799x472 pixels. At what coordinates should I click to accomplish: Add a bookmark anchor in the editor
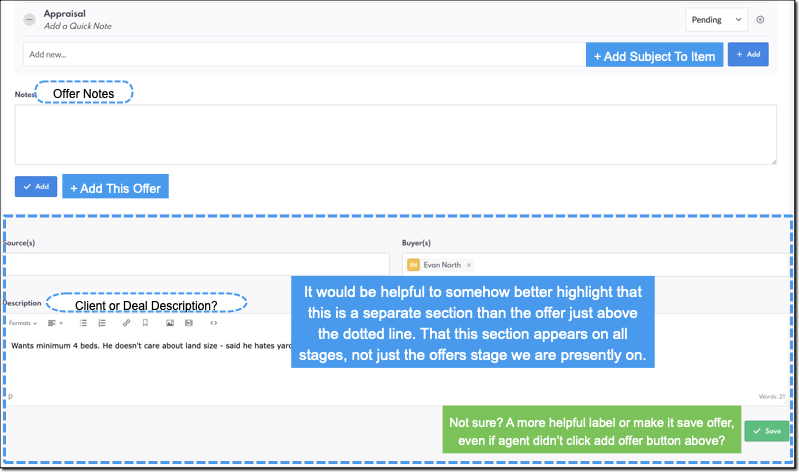[145, 323]
